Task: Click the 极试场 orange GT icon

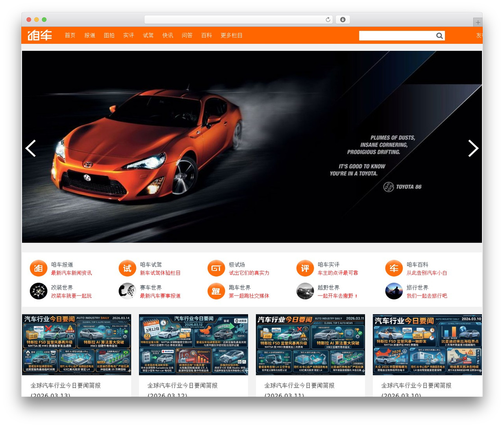Action: pyautogui.click(x=216, y=269)
